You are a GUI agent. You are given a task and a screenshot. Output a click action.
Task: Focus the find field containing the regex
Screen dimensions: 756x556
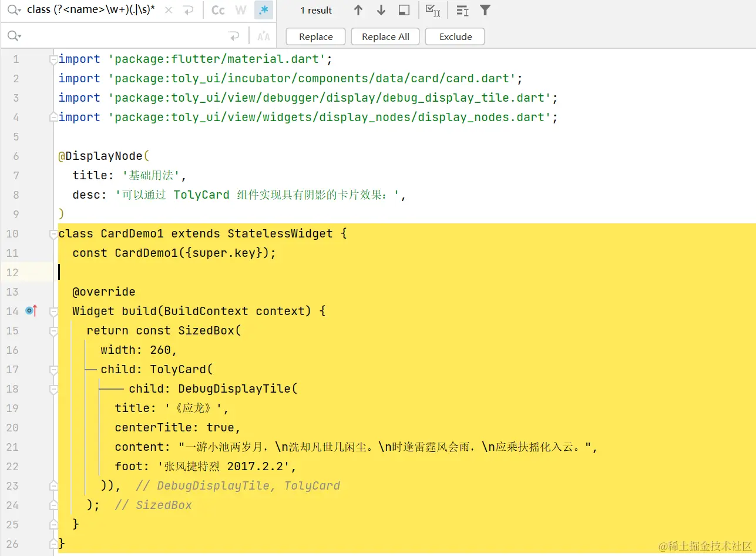pyautogui.click(x=91, y=11)
